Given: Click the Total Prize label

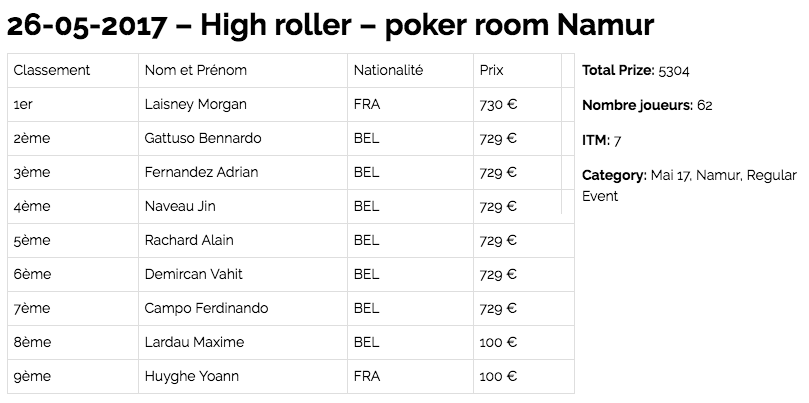Looking at the screenshot, I should pyautogui.click(x=618, y=71).
